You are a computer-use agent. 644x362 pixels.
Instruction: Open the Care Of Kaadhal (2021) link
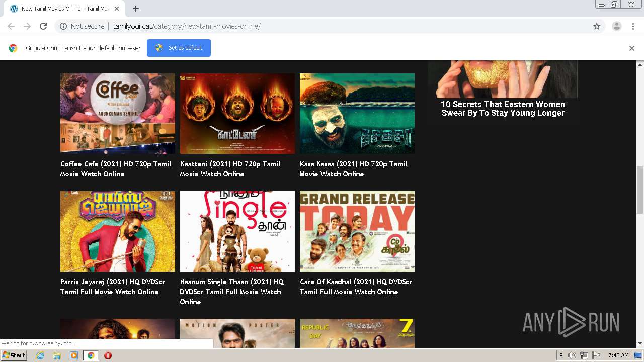pyautogui.click(x=356, y=287)
